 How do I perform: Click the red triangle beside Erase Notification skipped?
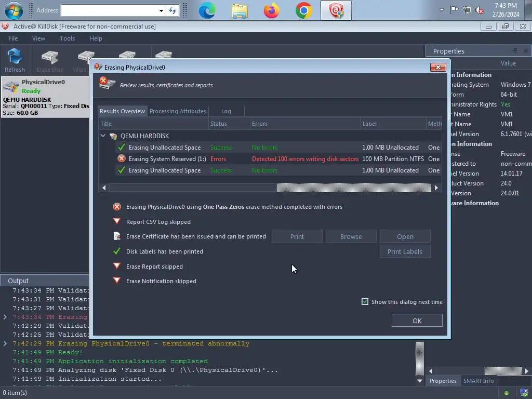[117, 281]
